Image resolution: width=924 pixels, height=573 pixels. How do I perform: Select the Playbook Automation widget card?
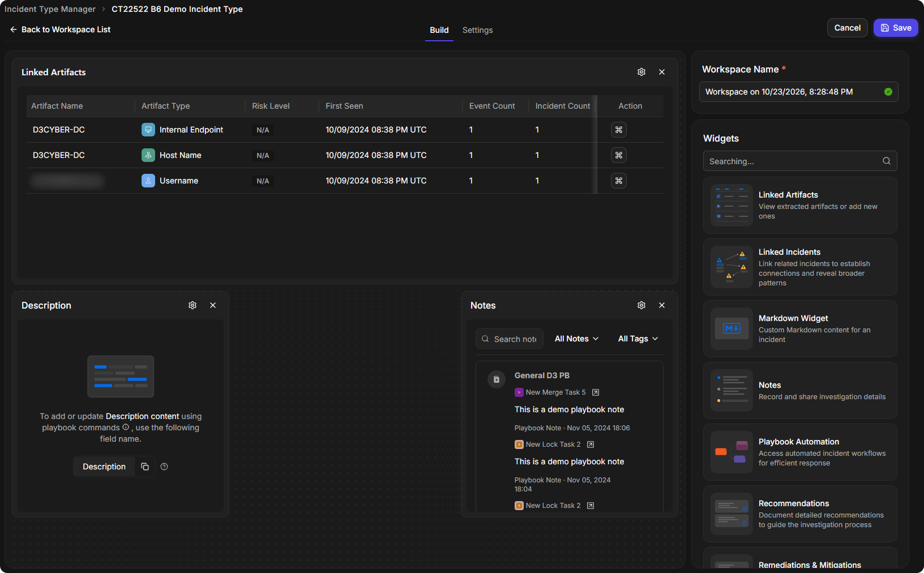(x=800, y=452)
